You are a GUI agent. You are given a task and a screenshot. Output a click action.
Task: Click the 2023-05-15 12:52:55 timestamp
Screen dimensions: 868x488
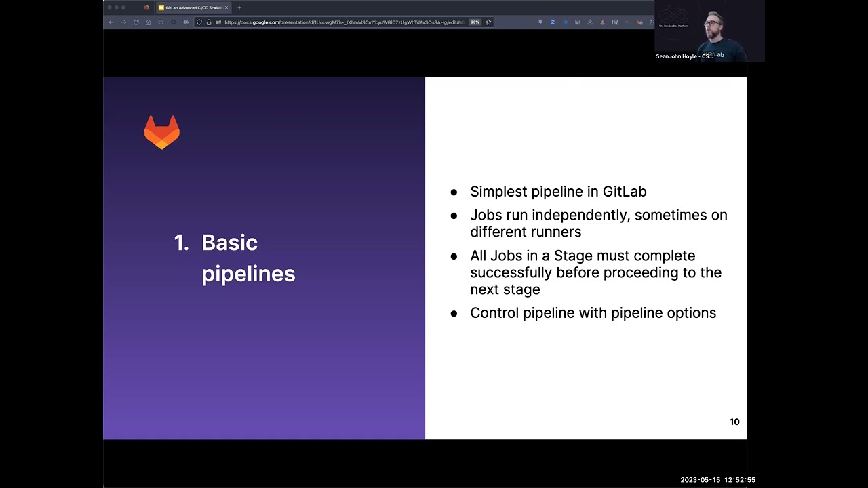pyautogui.click(x=717, y=480)
